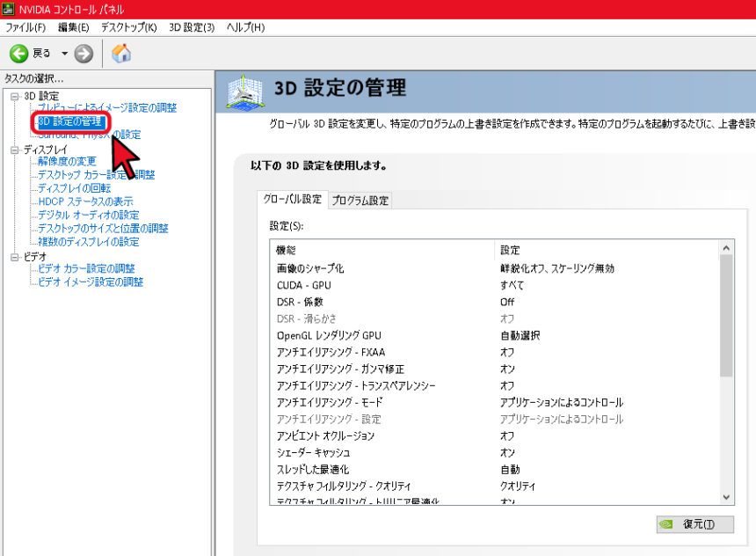
Task: Click the NVIDIA icon in the title bar
Action: point(8,9)
